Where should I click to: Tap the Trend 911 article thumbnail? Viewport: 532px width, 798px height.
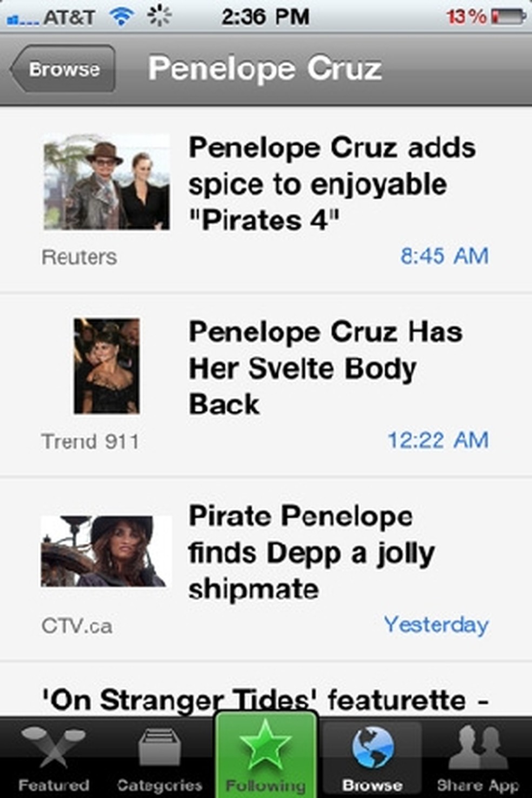coord(107,366)
